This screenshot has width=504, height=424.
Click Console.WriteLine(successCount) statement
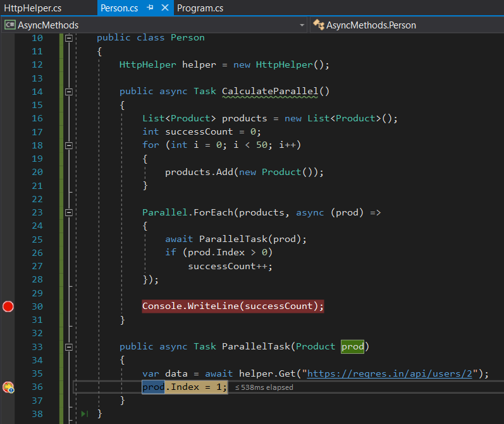click(x=233, y=306)
